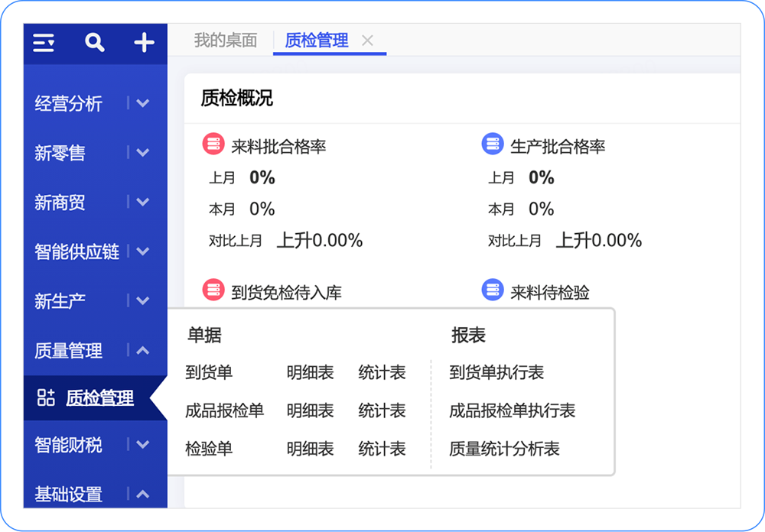The height and width of the screenshot is (532, 765).
Task: Open 明细表 for the 成品报检单 row
Action: (311, 410)
